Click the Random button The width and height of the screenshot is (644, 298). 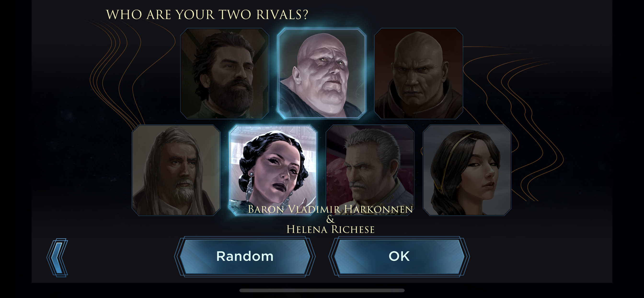tap(245, 257)
